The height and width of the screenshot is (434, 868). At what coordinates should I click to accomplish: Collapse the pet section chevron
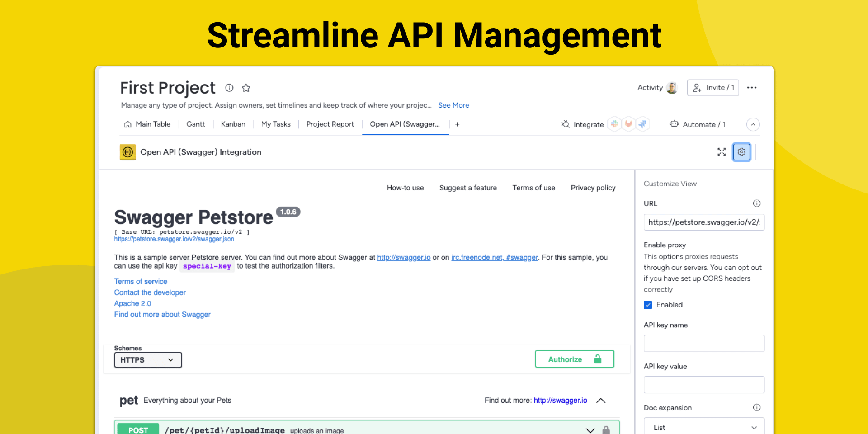coord(601,401)
